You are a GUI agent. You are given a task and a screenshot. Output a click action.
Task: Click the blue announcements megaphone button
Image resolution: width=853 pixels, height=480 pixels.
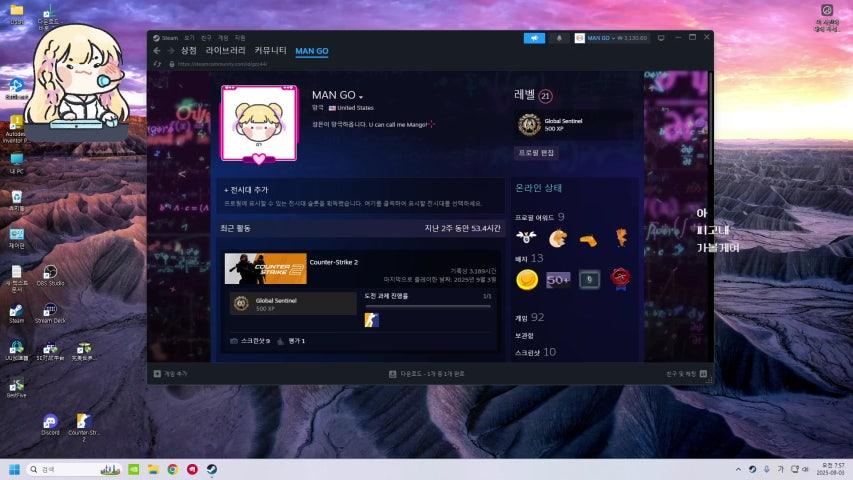coord(534,38)
